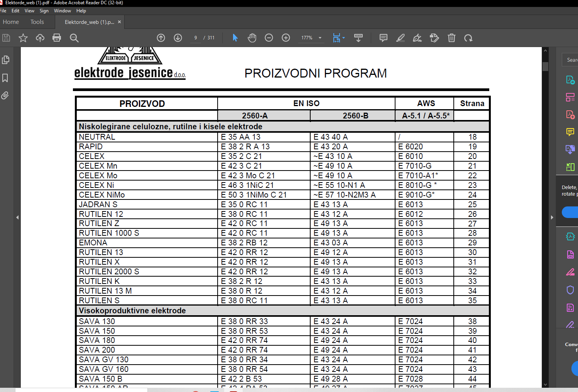Open the Page Thumbnails panel

click(x=5, y=60)
